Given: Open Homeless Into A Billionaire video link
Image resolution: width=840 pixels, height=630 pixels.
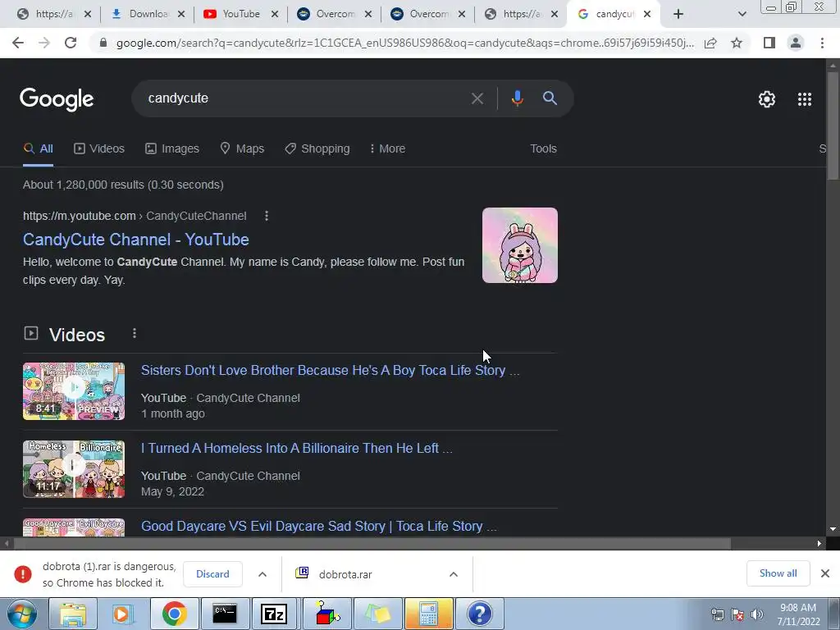Looking at the screenshot, I should pyautogui.click(x=297, y=449).
